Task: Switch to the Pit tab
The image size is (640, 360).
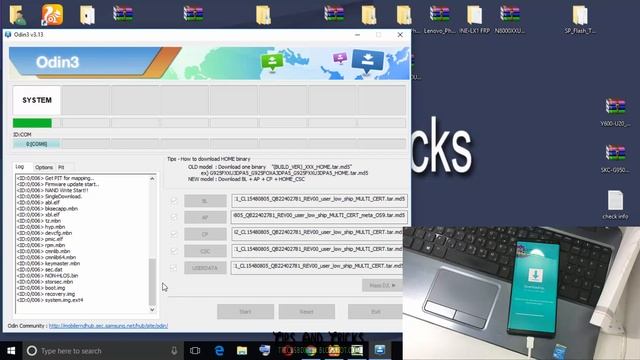Action: coord(61,167)
